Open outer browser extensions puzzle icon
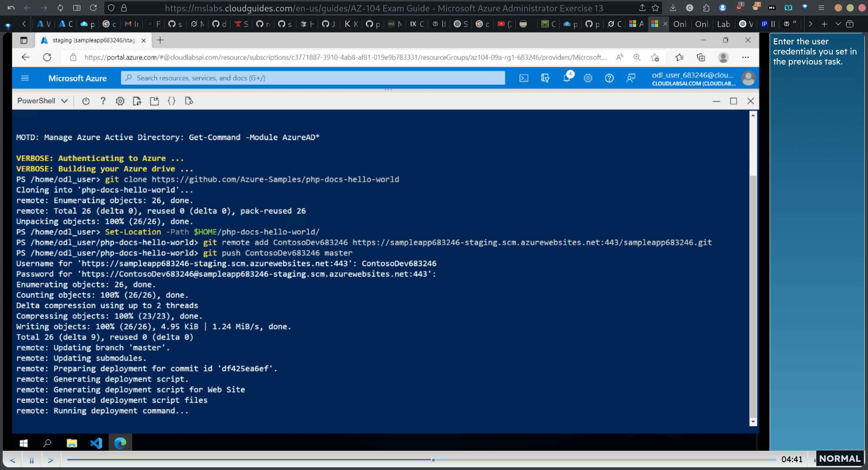This screenshot has width=868, height=470. [x=706, y=8]
